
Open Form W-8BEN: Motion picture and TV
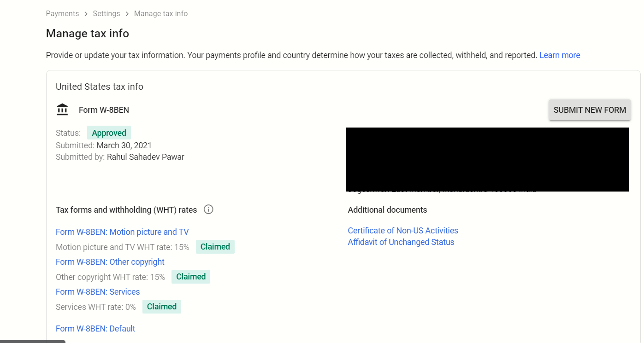click(x=122, y=232)
